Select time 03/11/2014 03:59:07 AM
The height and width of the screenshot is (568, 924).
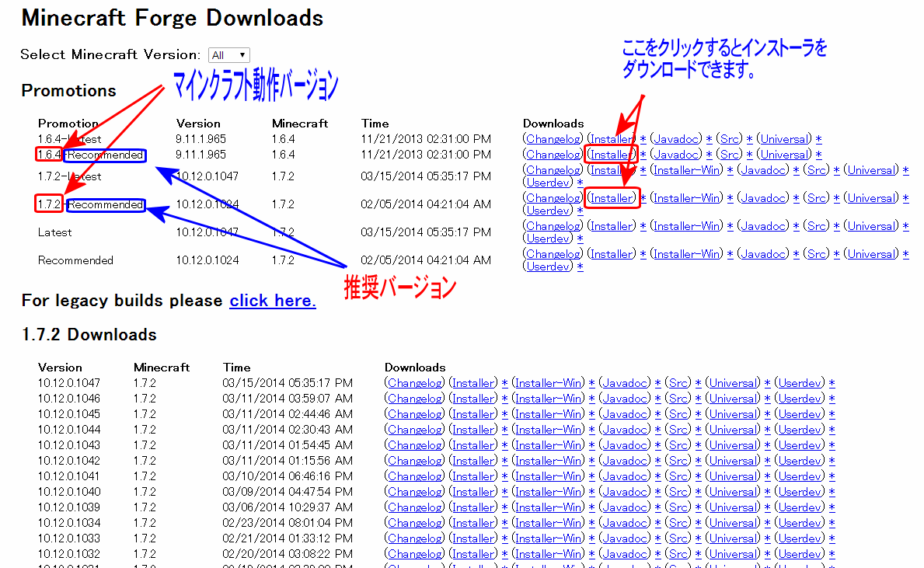288,399
